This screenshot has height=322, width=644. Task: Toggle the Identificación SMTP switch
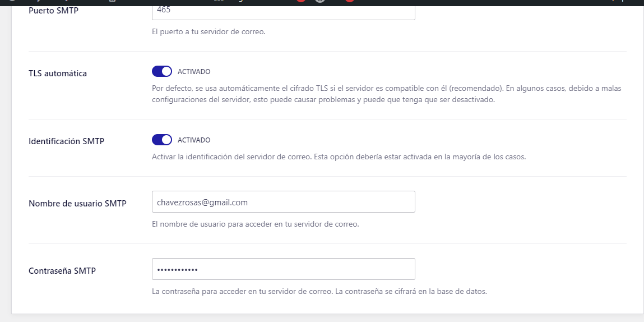162,140
